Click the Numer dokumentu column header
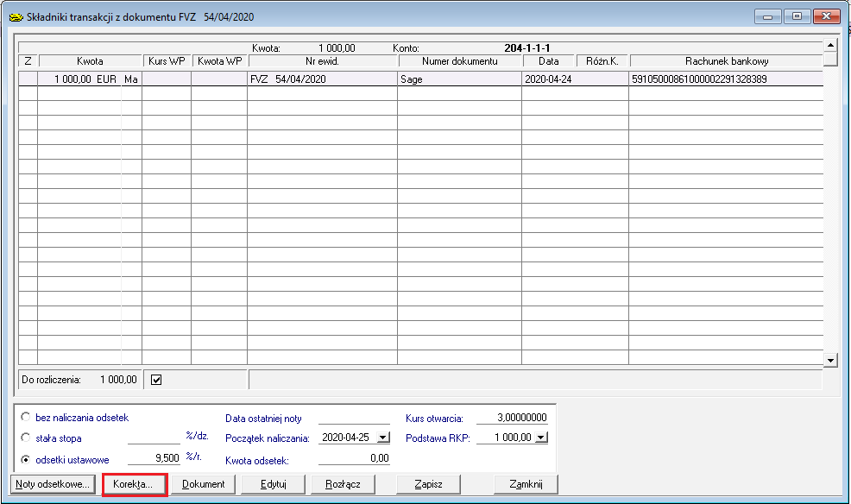The image size is (851, 504). (x=460, y=60)
